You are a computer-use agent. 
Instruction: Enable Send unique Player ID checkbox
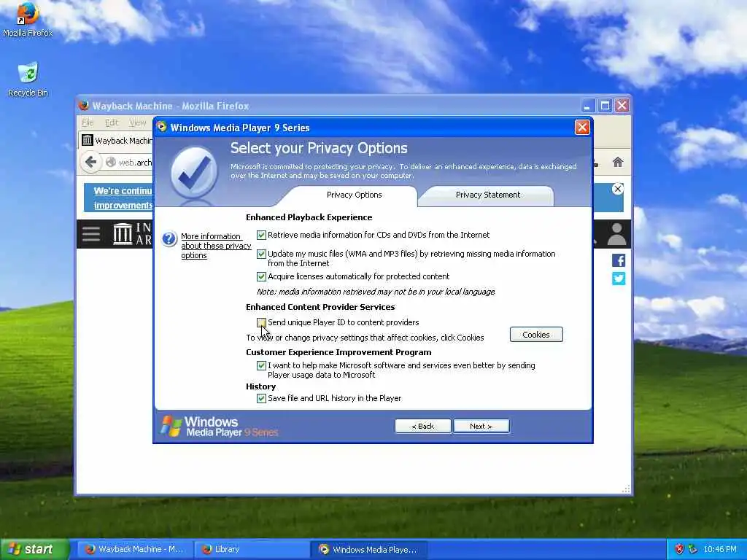(x=261, y=322)
